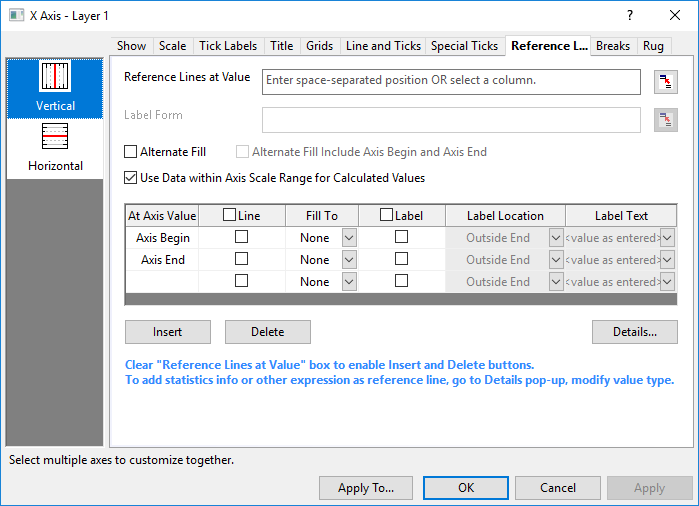Viewport: 699px width, 506px height.
Task: Go to the Breaks tab
Action: coord(613,46)
